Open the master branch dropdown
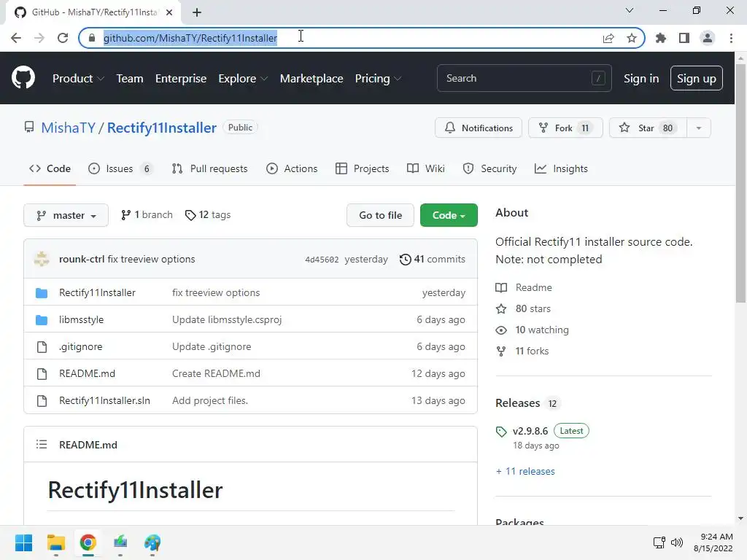Viewport: 747px width, 560px height. tap(66, 215)
